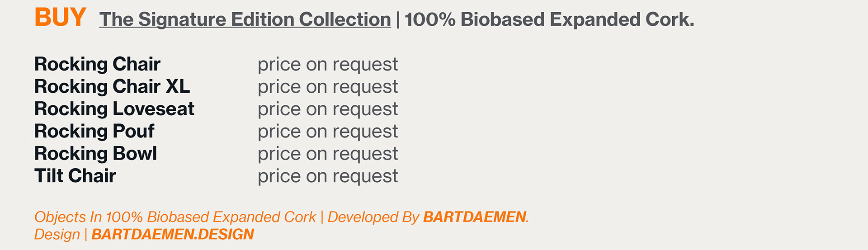The width and height of the screenshot is (868, 250).
Task: Select the Rocking Chair XL product name
Action: [112, 86]
